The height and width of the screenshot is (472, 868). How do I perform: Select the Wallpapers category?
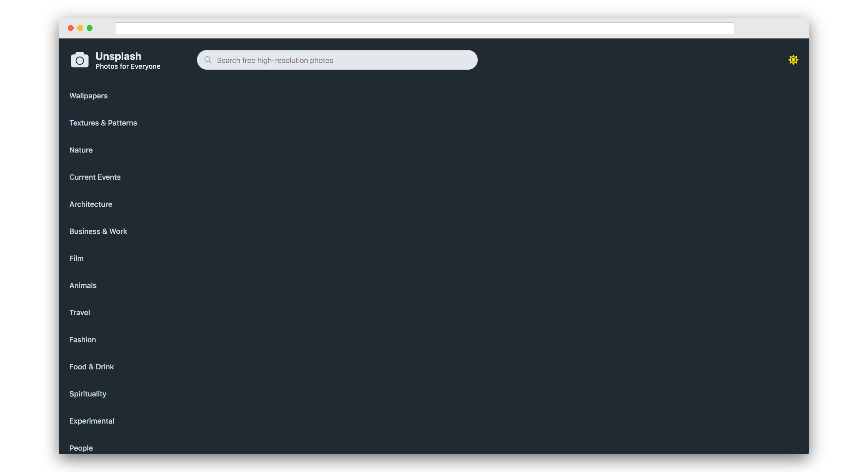coord(88,96)
